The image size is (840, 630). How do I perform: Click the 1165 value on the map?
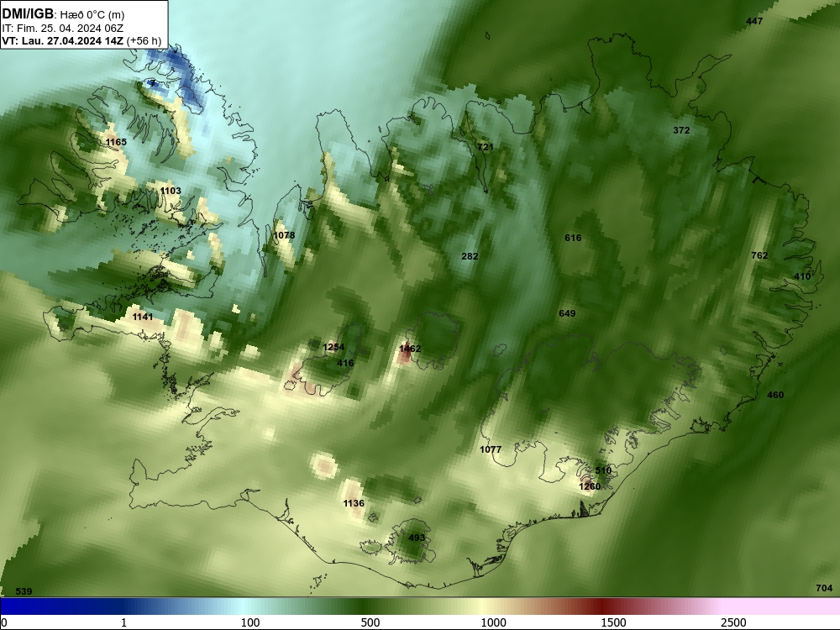(116, 142)
